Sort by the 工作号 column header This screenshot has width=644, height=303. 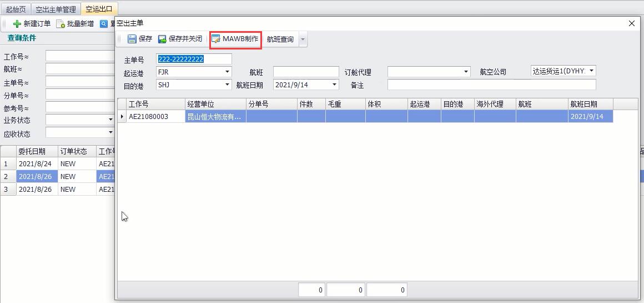click(155, 104)
